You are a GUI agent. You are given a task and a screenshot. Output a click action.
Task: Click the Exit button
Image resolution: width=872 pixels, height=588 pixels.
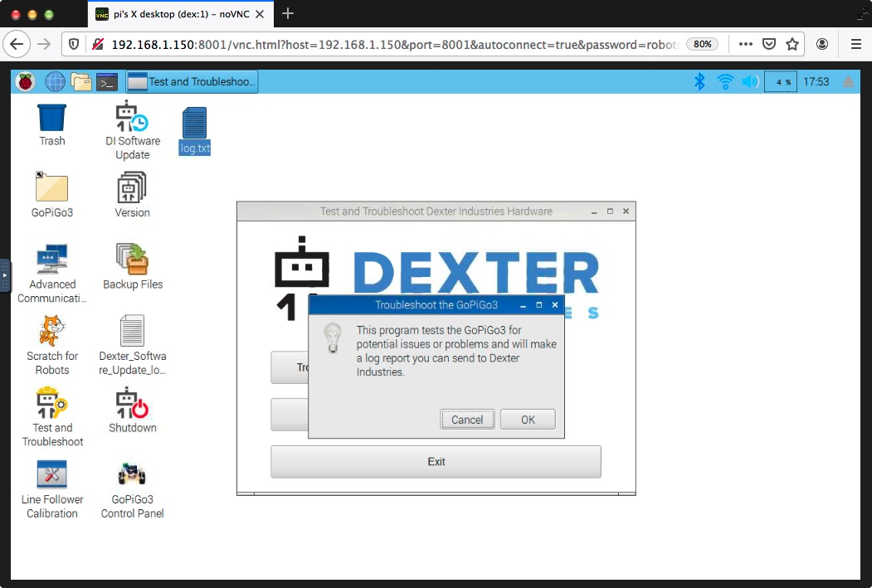click(x=436, y=462)
